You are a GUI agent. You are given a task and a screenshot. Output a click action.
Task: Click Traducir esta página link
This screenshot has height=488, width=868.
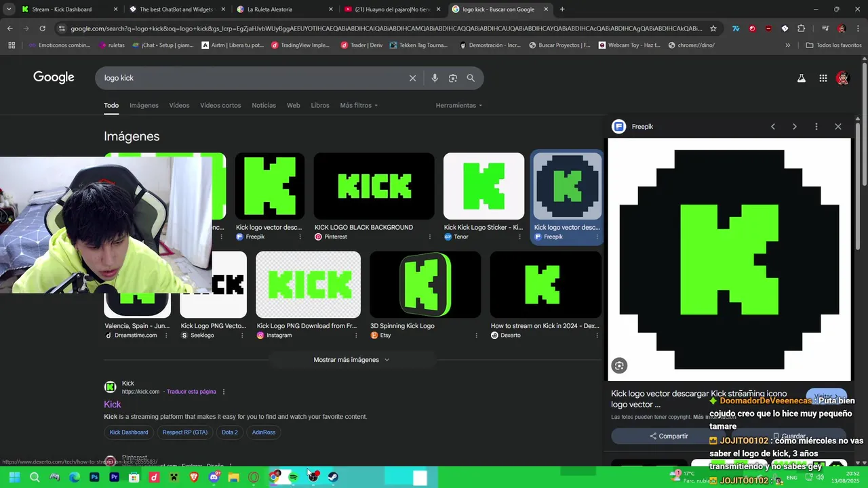pos(191,392)
